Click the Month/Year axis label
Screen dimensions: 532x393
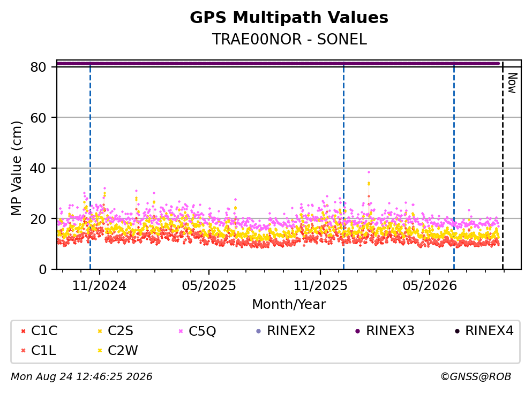pyautogui.click(x=289, y=305)
